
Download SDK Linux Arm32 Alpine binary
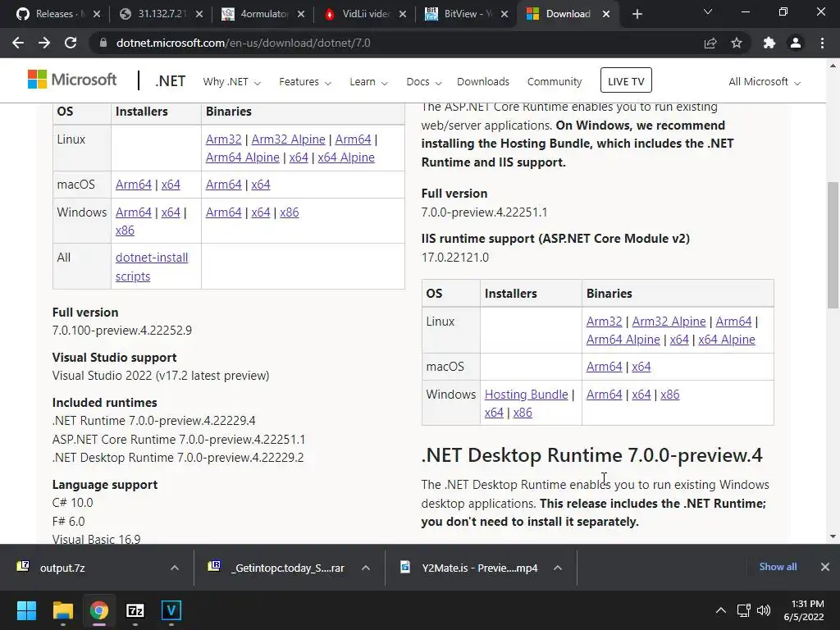[x=288, y=139]
